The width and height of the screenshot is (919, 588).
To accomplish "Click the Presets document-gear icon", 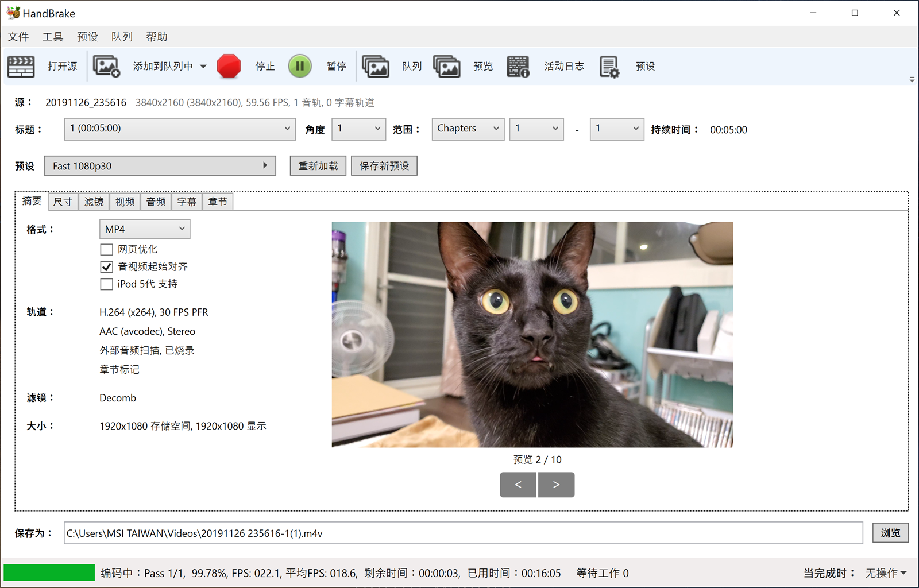I will tap(609, 67).
